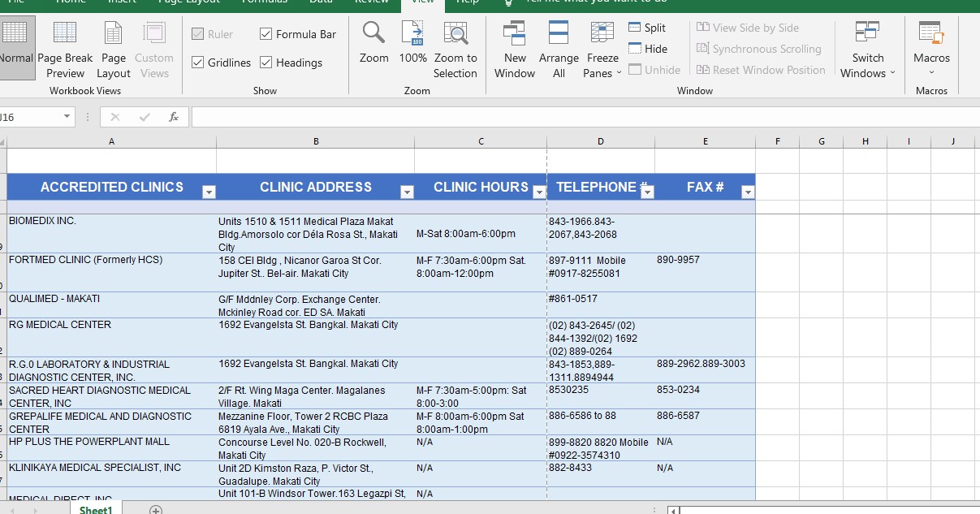Open Clinic Address filter dropdown
Viewport: 980px width, 514px height.
pyautogui.click(x=407, y=192)
